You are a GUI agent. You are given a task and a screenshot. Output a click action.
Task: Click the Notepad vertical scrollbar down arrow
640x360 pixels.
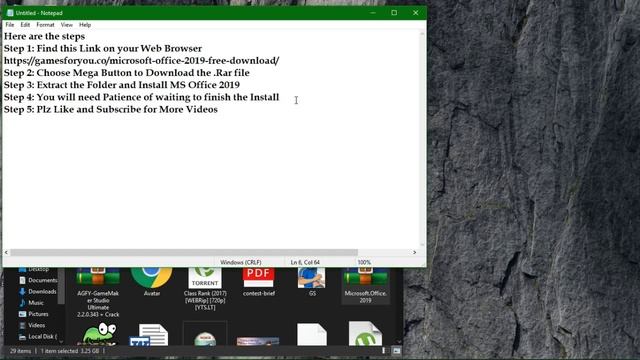[x=422, y=245]
